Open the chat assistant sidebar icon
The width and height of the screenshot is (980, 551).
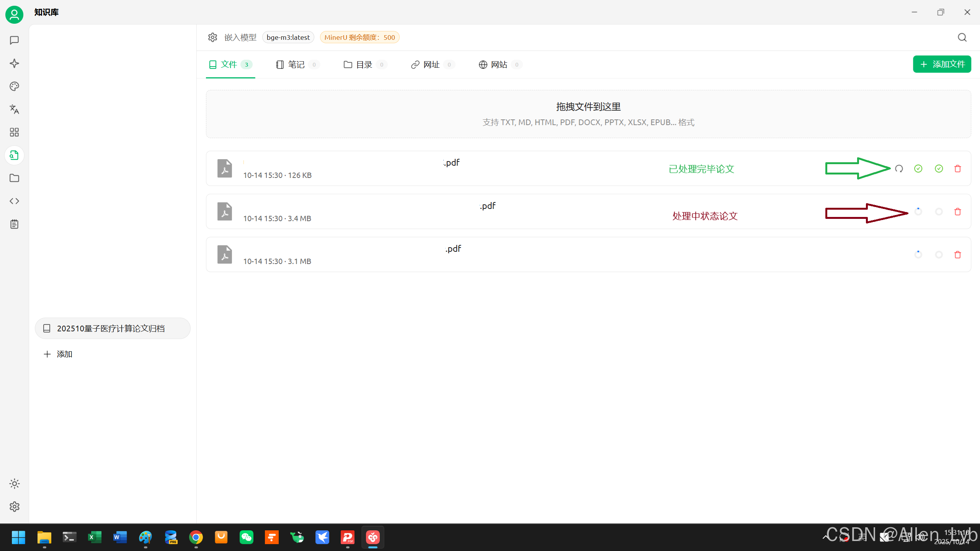pos(14,40)
